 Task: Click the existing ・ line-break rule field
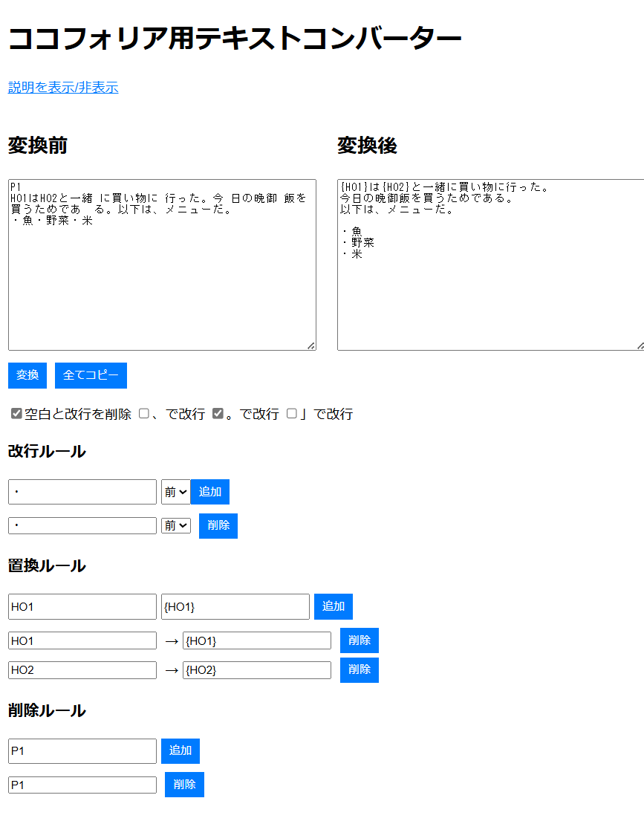point(82,525)
